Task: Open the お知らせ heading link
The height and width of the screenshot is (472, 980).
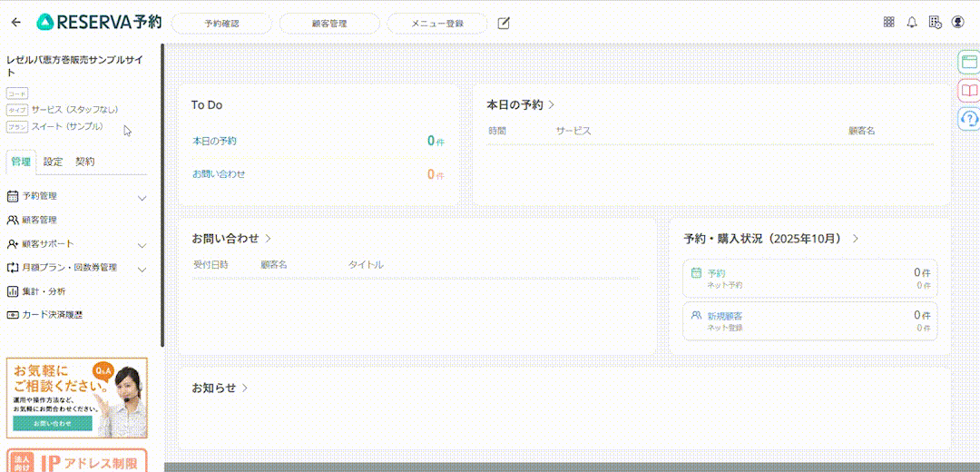Action: pyautogui.click(x=220, y=388)
